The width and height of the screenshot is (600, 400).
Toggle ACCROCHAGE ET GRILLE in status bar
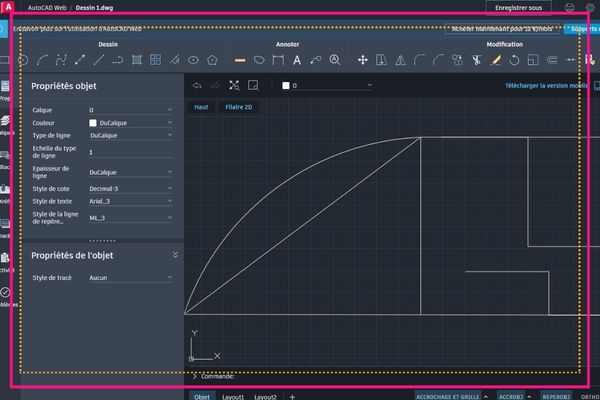[x=448, y=397]
